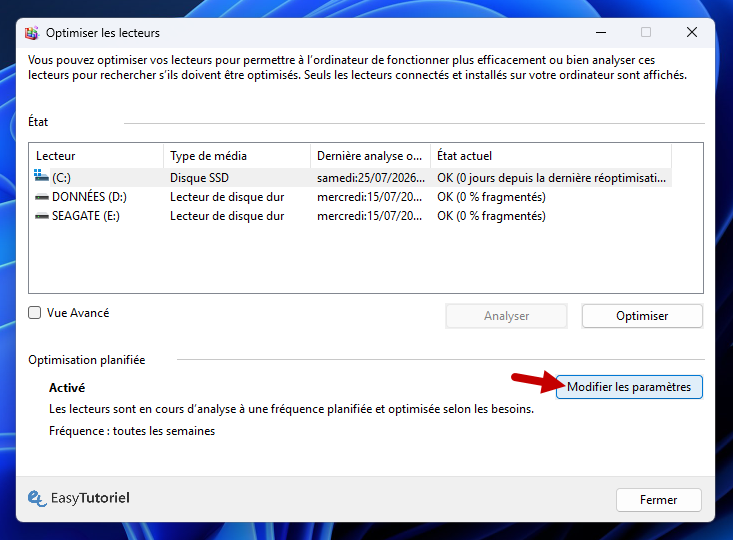Click the DONNÉES row's mercredi:15/07 date cell

click(369, 197)
